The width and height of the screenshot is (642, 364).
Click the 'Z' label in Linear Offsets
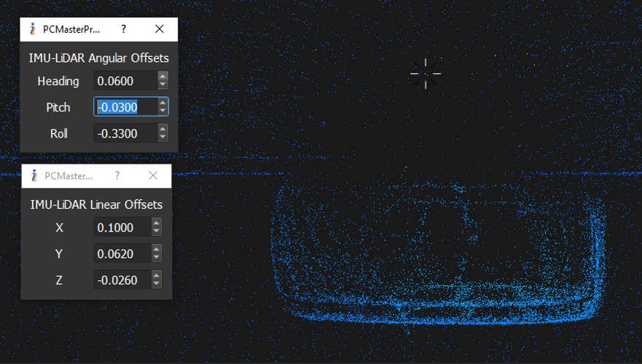pos(59,280)
